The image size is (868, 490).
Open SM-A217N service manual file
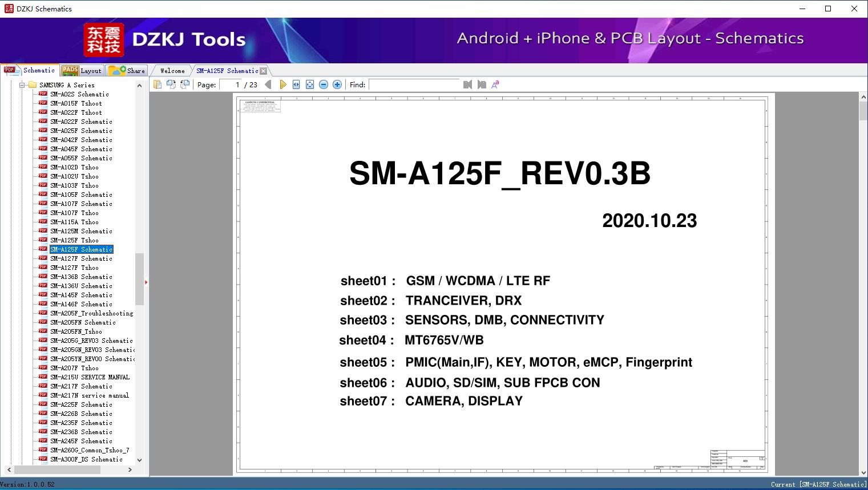pos(90,395)
